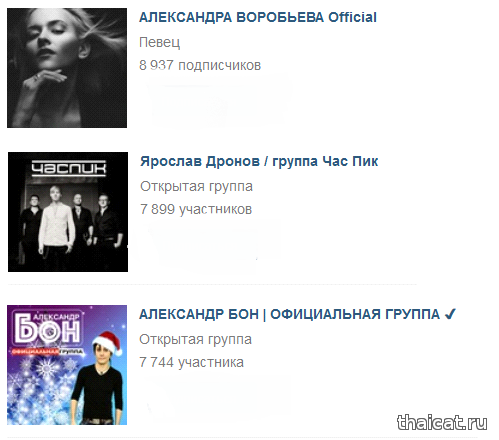Screen dimensions: 499x440
Task: Click the verified checkmark beside ОФИЦИАЛЬНАЯ ГРУППА
Action: [x=450, y=314]
